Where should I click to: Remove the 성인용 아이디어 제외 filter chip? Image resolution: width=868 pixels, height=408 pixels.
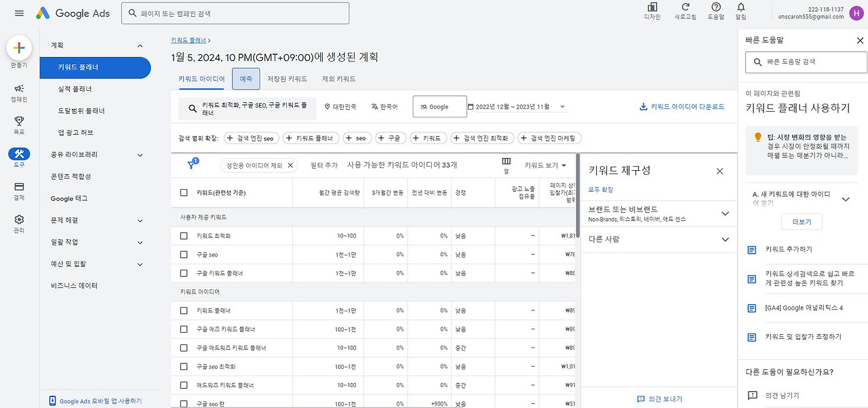(290, 165)
